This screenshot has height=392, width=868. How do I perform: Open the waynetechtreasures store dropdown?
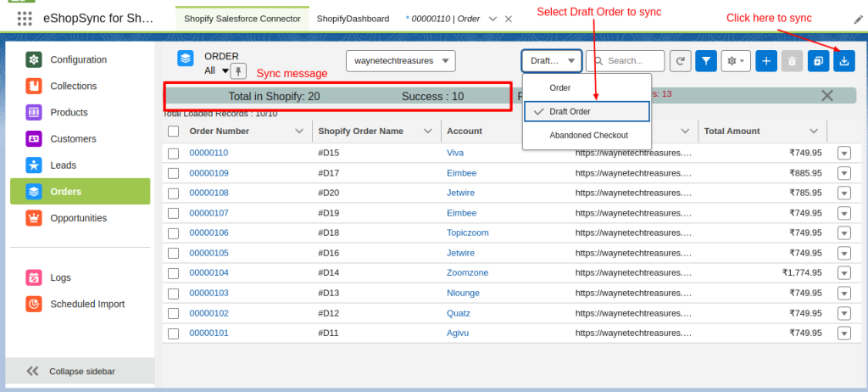click(x=401, y=61)
